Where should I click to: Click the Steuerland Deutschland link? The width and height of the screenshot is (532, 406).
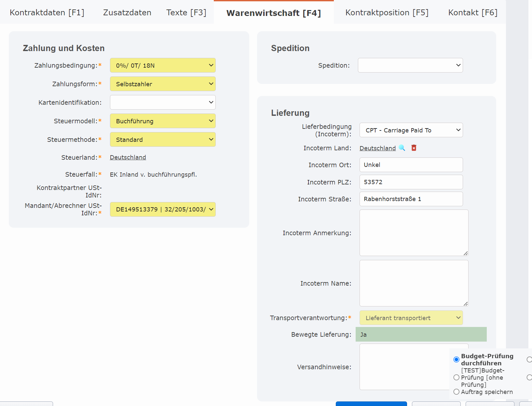point(128,157)
